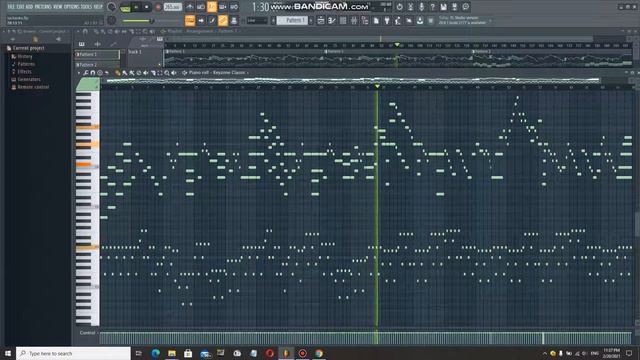640x360 pixels.
Task: Open Chrome from the taskbar
Action: 319,353
